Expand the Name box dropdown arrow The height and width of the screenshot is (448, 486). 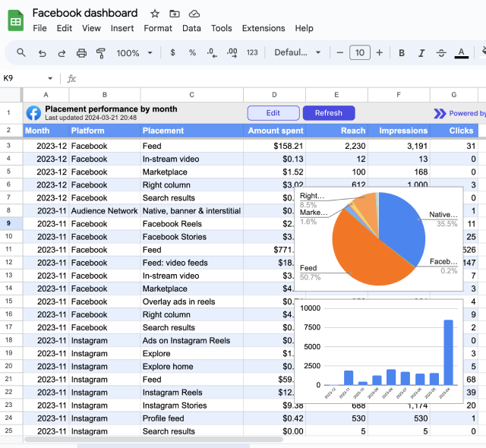50,78
